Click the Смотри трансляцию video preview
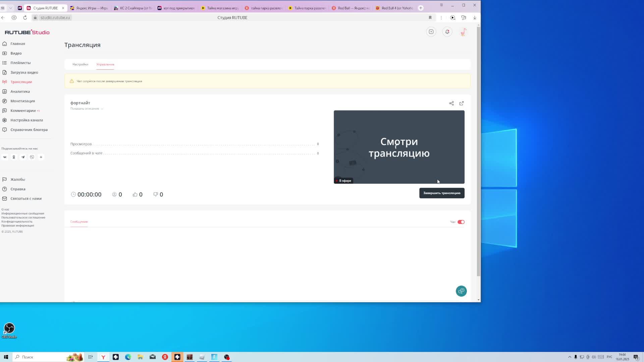The image size is (644, 362). click(x=399, y=147)
